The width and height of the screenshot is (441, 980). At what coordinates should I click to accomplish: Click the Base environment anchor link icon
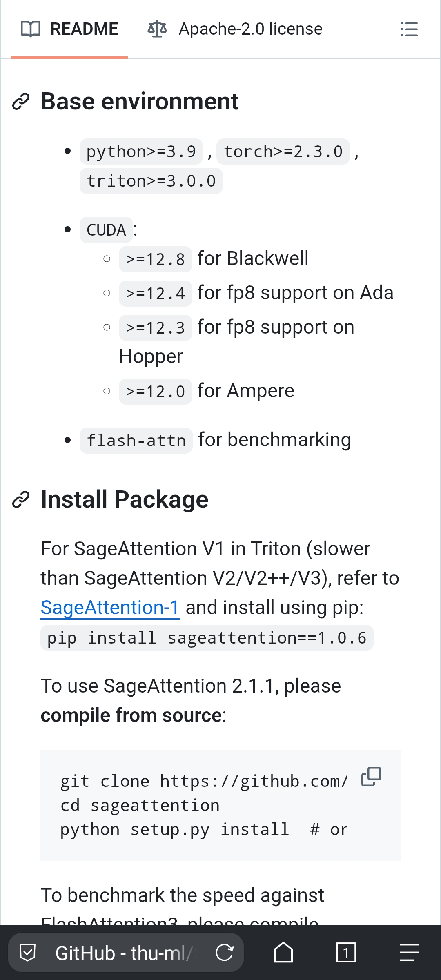pyautogui.click(x=21, y=101)
